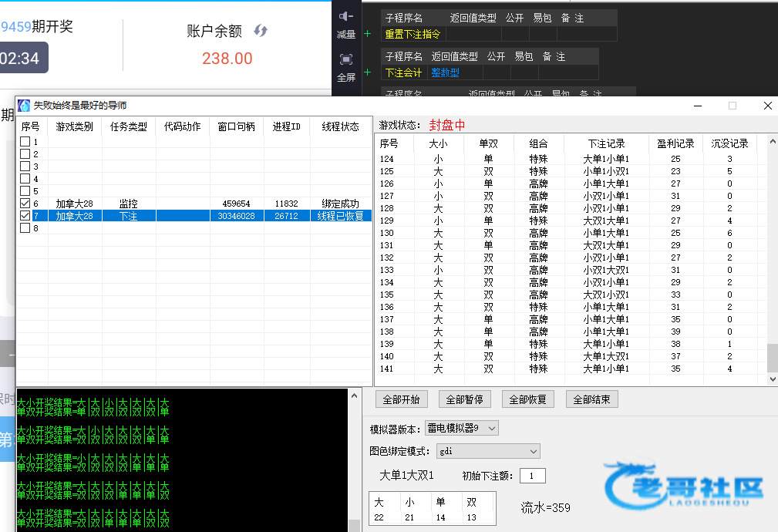Viewport: 778px width, 532px height.
Task: Click the account balance refresh icon
Action: pos(261,31)
